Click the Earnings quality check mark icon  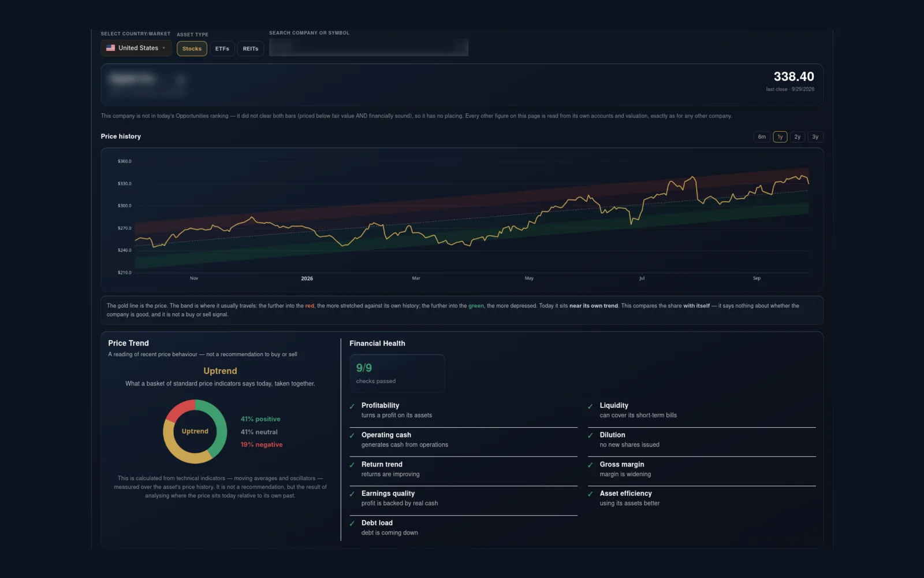[352, 494]
